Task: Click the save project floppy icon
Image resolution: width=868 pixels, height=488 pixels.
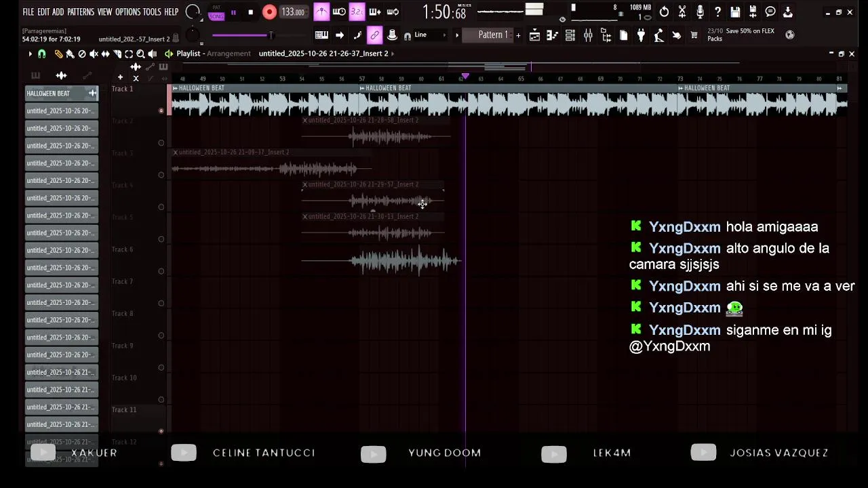Action: coord(735,12)
